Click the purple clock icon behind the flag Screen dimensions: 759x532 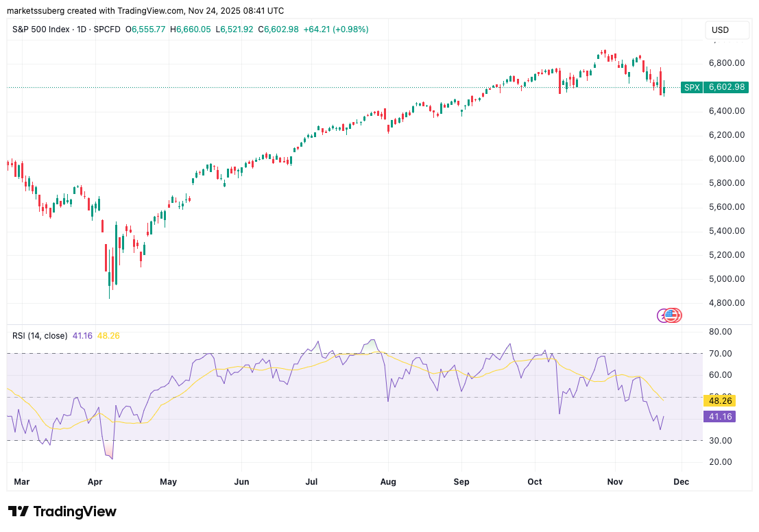click(x=662, y=315)
